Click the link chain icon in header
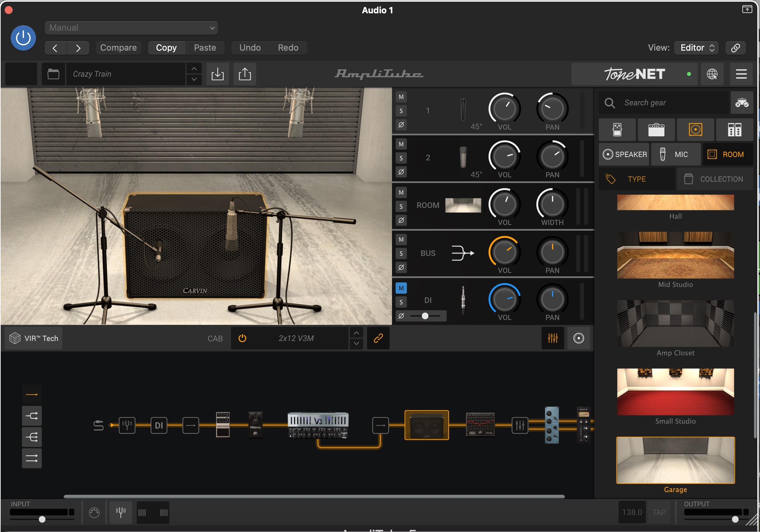This screenshot has width=760, height=532. click(735, 48)
